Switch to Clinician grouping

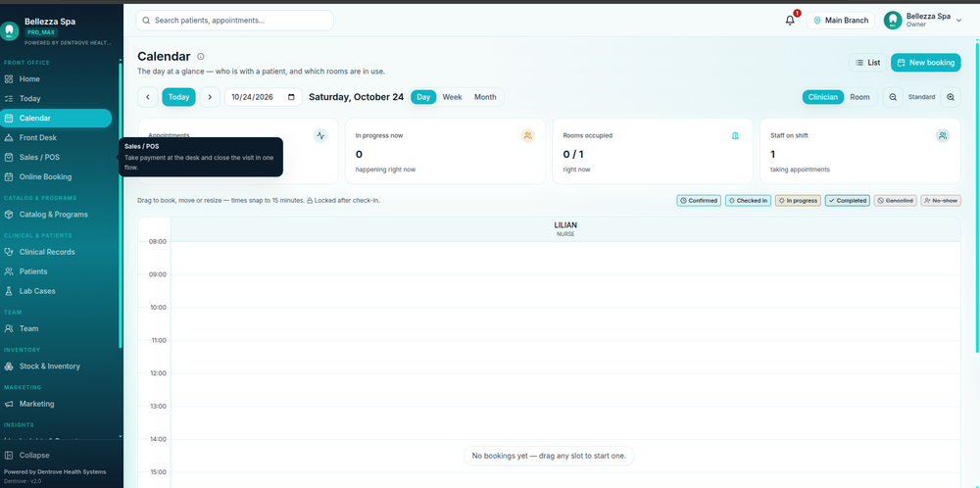click(x=823, y=97)
